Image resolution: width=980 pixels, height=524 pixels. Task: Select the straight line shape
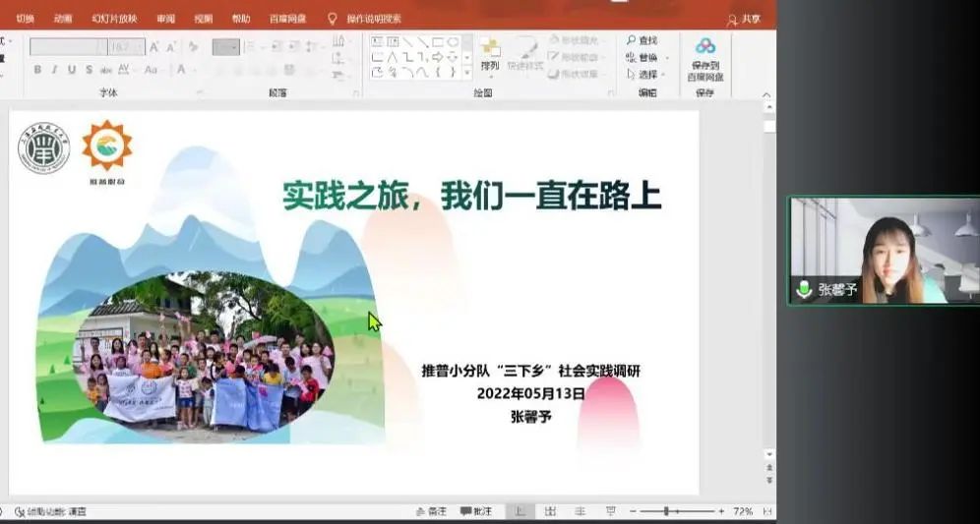[x=407, y=42]
